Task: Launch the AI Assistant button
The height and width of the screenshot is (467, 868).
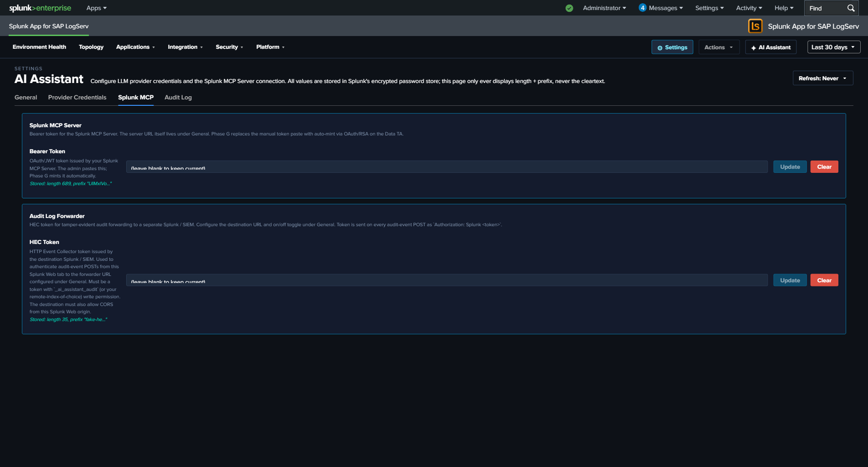Action: coord(770,47)
